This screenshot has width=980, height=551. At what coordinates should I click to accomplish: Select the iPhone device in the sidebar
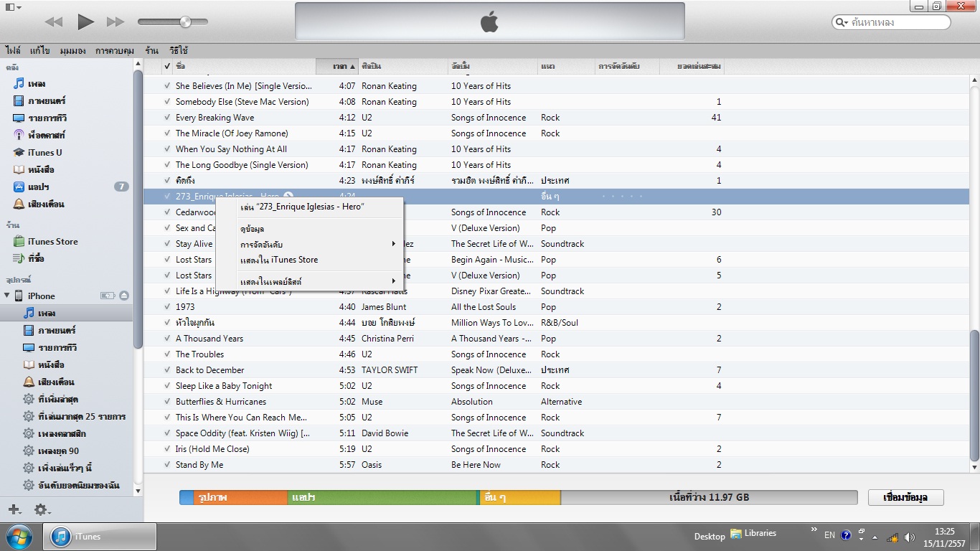(x=41, y=296)
